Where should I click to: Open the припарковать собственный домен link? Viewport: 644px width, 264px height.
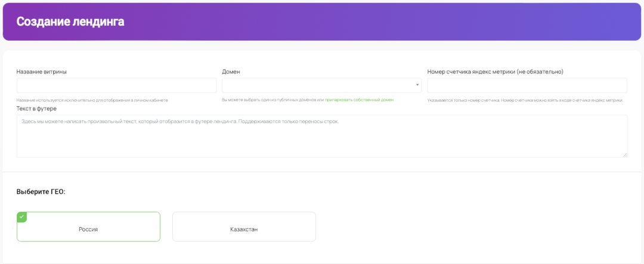point(360,100)
